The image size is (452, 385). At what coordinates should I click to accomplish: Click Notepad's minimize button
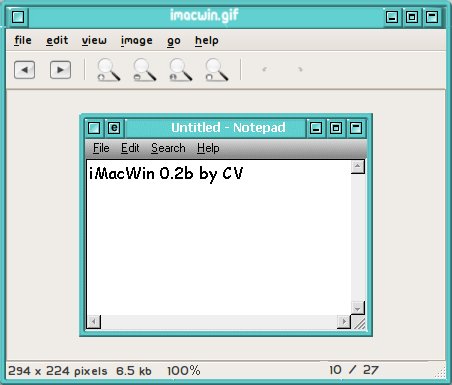pyautogui.click(x=316, y=128)
